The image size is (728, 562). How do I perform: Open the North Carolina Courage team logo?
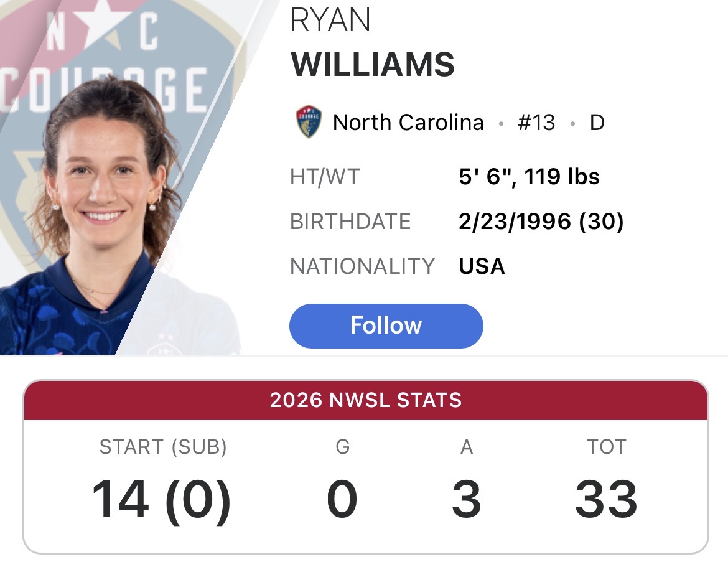point(308,122)
